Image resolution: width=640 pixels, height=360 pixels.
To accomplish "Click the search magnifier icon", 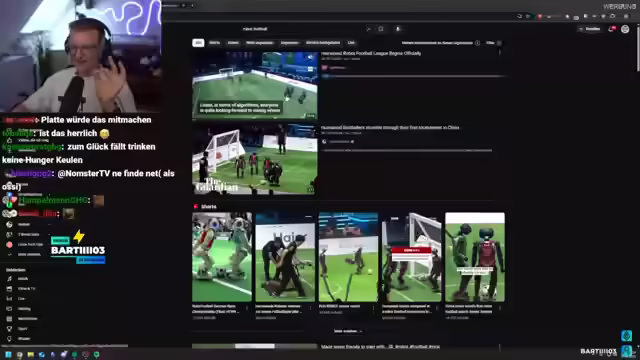I will pyautogui.click(x=381, y=29).
